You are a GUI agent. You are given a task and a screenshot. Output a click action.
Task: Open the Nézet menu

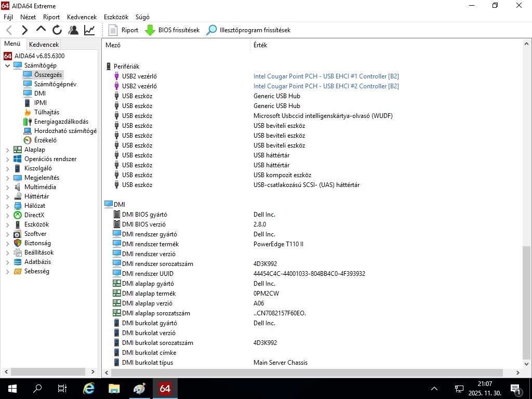[28, 17]
